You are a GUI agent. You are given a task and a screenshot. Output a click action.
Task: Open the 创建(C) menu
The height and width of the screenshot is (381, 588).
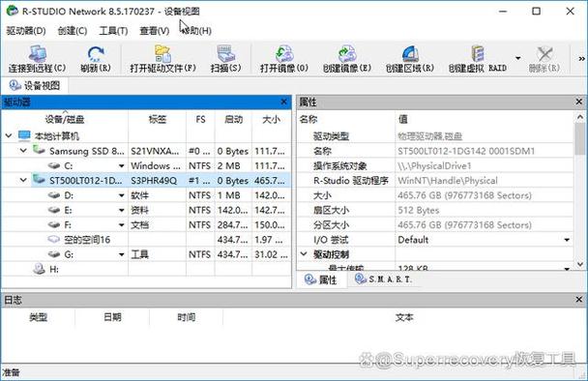[73, 30]
